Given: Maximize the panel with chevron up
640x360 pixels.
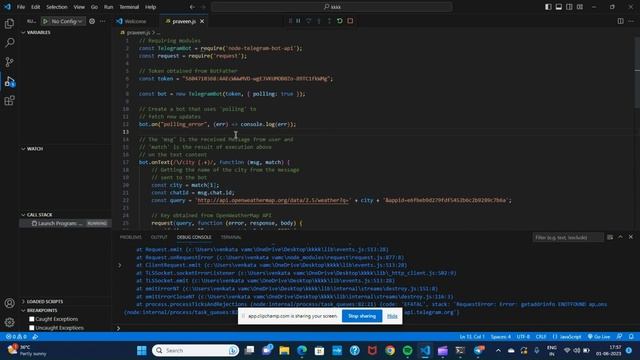Looking at the screenshot, I should [x=620, y=237].
